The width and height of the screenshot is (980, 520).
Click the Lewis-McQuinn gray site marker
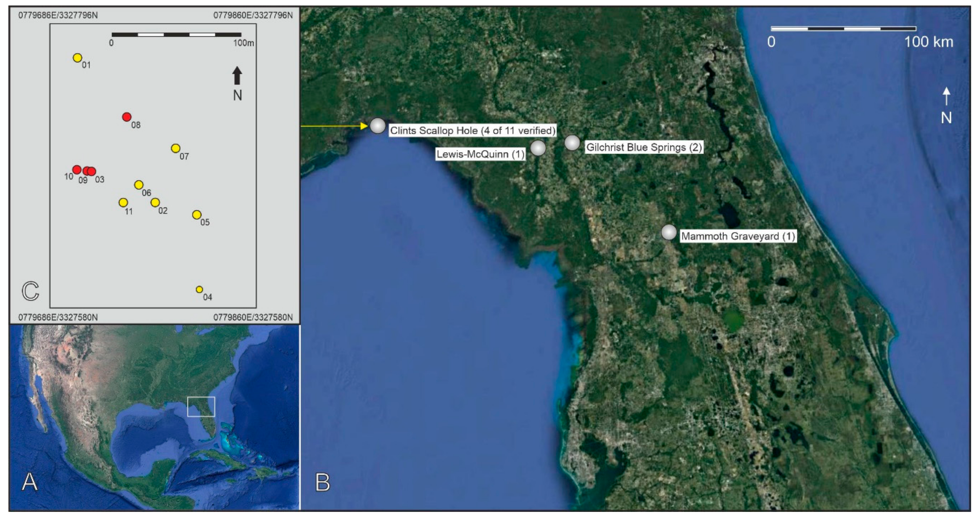click(x=538, y=148)
